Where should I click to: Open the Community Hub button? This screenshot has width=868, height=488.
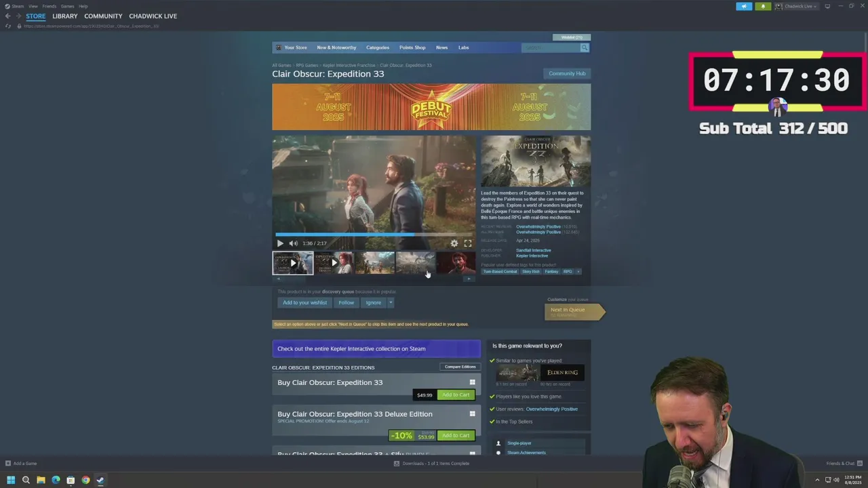[x=567, y=73]
